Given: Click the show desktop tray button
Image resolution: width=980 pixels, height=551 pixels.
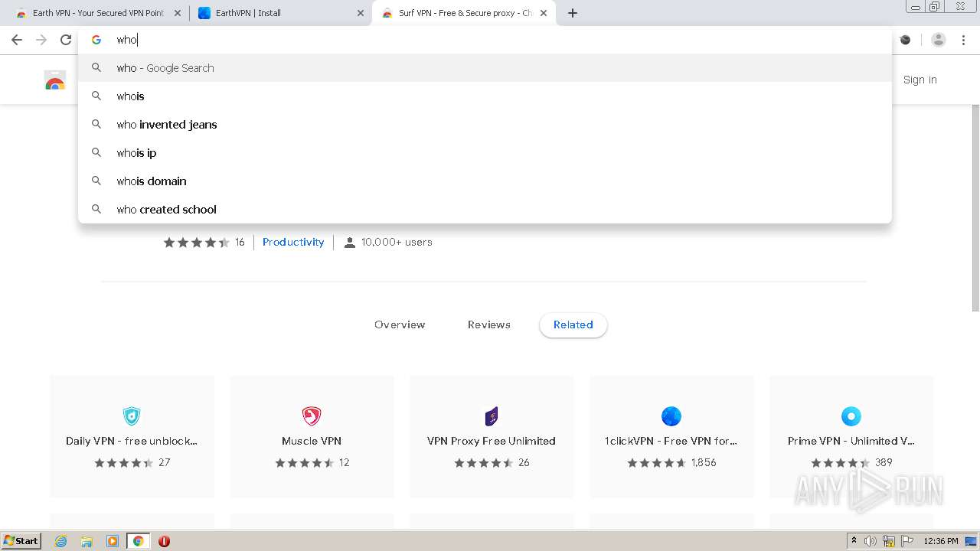Looking at the screenshot, I should coord(972,541).
